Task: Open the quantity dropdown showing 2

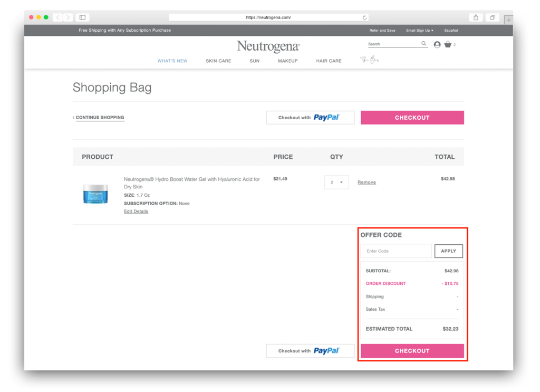Action: (x=336, y=182)
